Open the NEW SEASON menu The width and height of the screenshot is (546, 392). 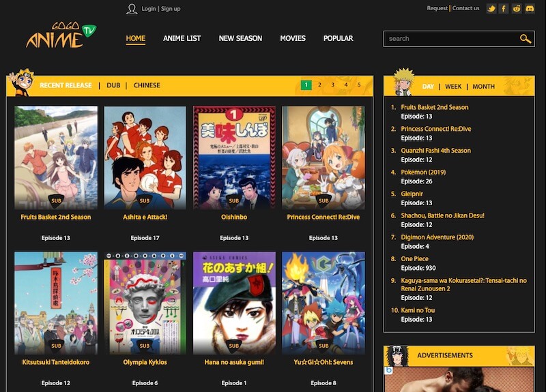pyautogui.click(x=241, y=38)
